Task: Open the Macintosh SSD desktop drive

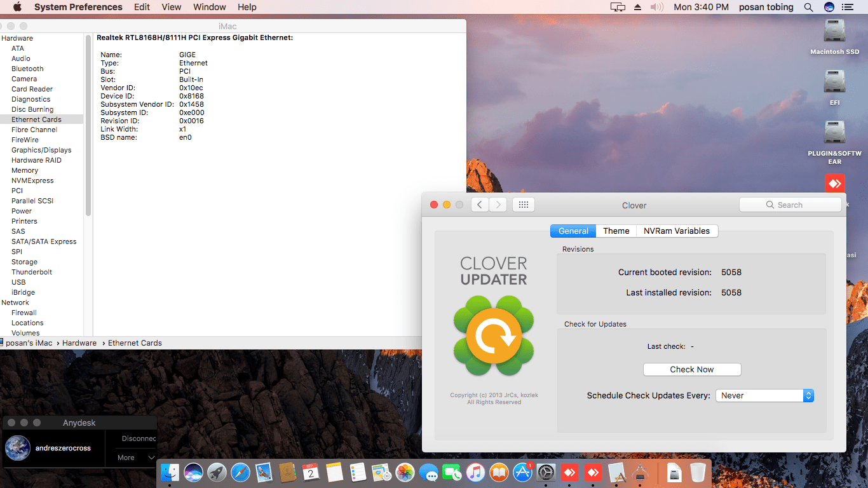Action: pyautogui.click(x=834, y=37)
